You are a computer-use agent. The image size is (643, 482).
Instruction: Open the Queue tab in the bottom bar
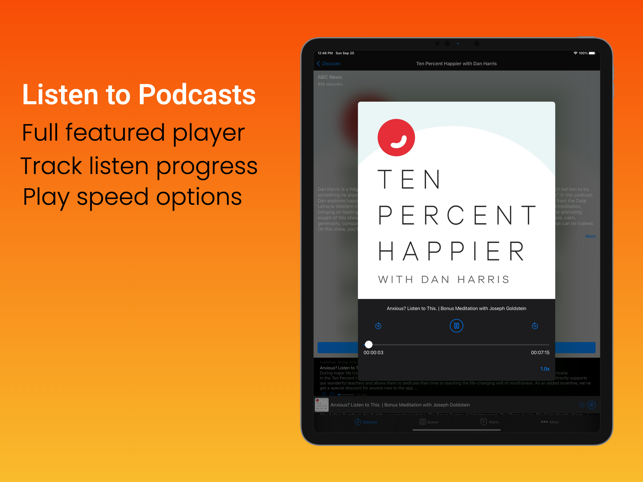(x=428, y=422)
